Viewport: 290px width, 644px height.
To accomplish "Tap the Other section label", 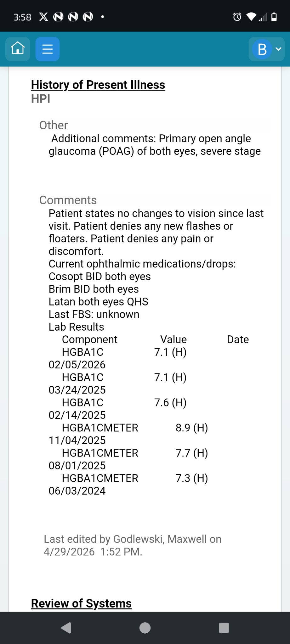I will coord(54,125).
